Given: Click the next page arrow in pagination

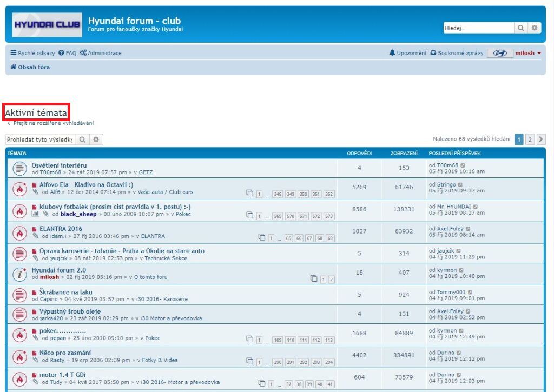Looking at the screenshot, I should click(x=541, y=139).
